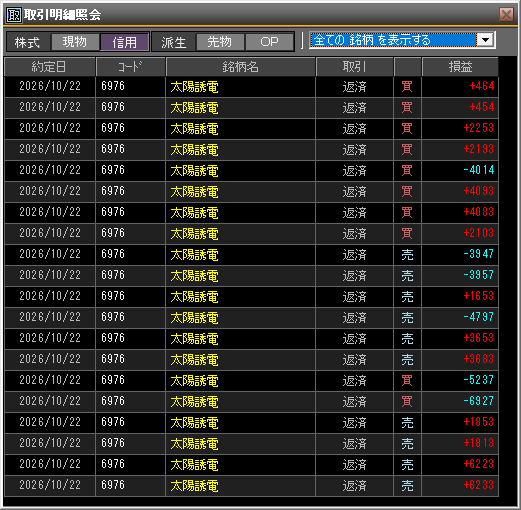This screenshot has width=521, height=510.
Task: Sort by the 取引 column header
Action: tap(354, 67)
